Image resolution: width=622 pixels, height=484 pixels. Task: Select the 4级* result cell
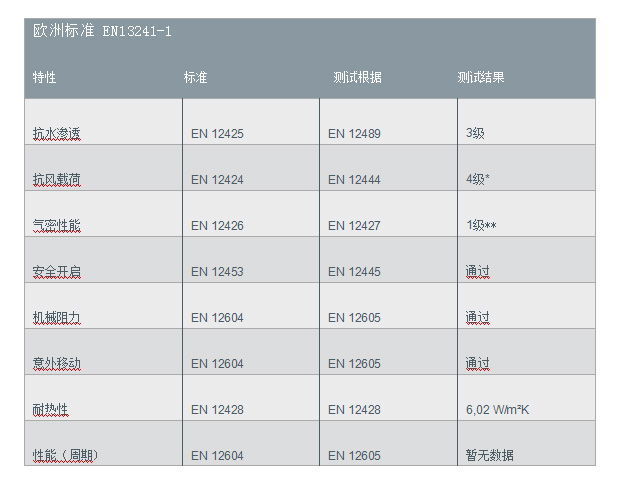pyautogui.click(x=477, y=180)
